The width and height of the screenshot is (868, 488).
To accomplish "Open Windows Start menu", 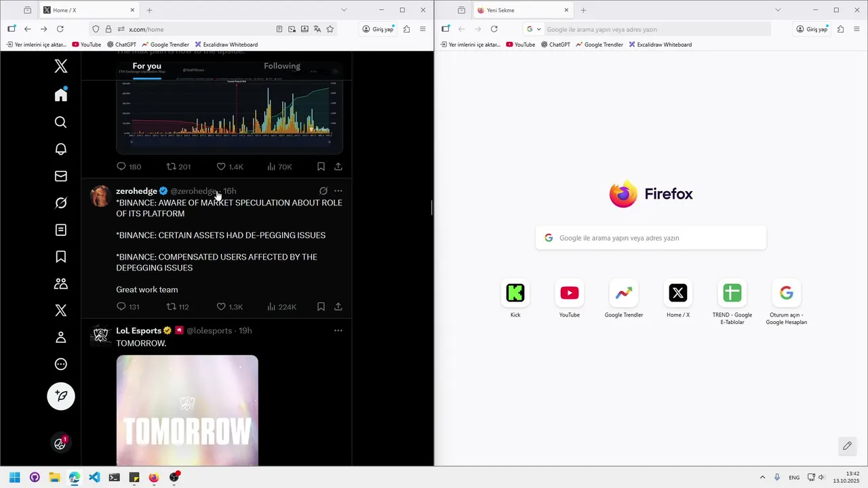I will coord(14,477).
